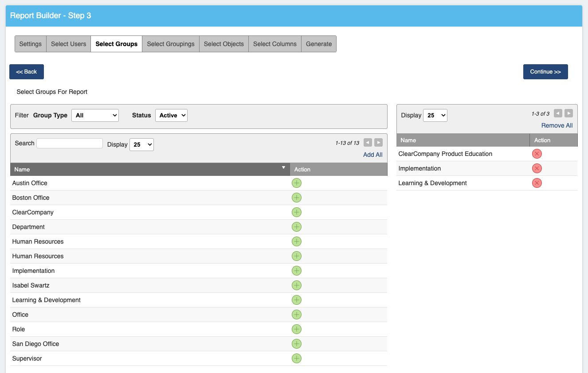
Task: Click the "Isabel Swartz" group name
Action: coord(31,285)
